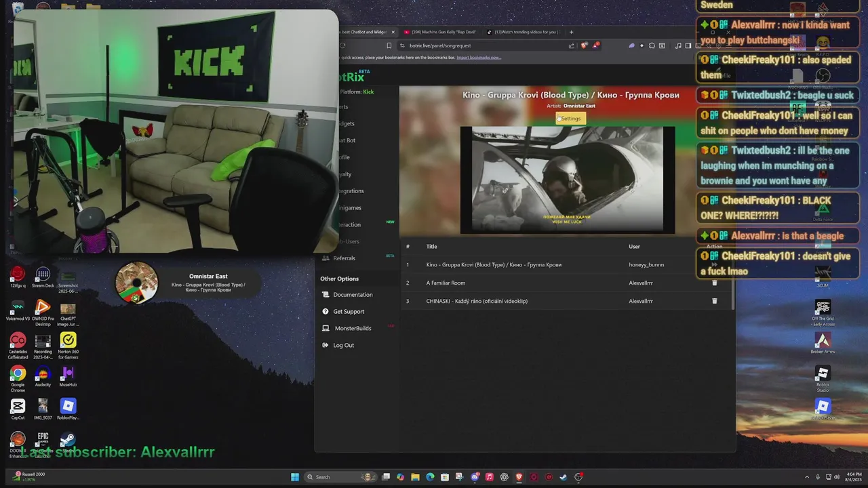Focus the botrix.live/panel/songrequest address bar
This screenshot has height=488, width=868.
click(x=481, y=45)
